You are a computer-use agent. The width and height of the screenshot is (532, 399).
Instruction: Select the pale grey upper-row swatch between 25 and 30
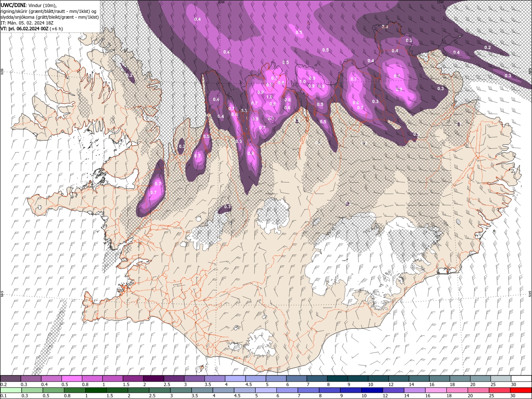click(x=501, y=379)
